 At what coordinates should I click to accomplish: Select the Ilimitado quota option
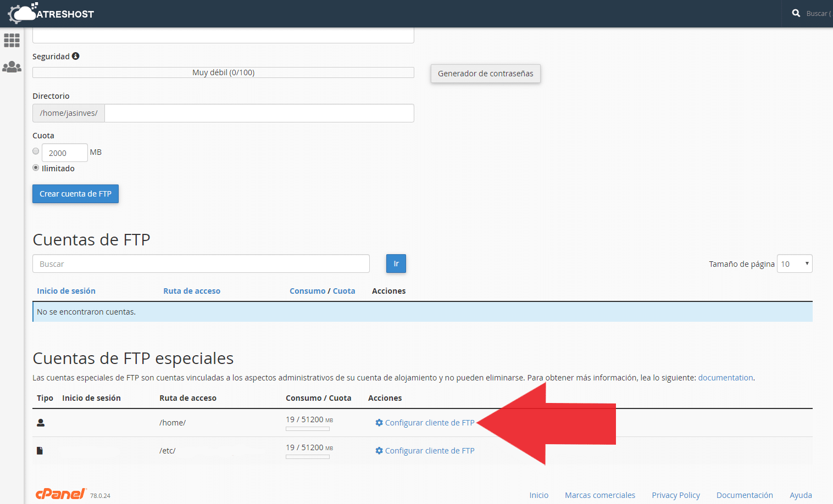[36, 167]
